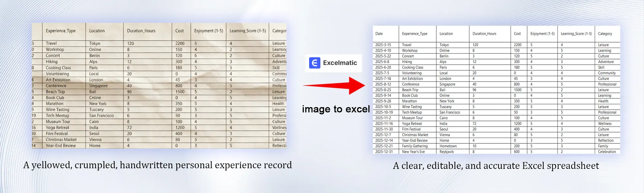
Task: Click Cooking Class on the crumpled paper
Action: tap(58, 68)
